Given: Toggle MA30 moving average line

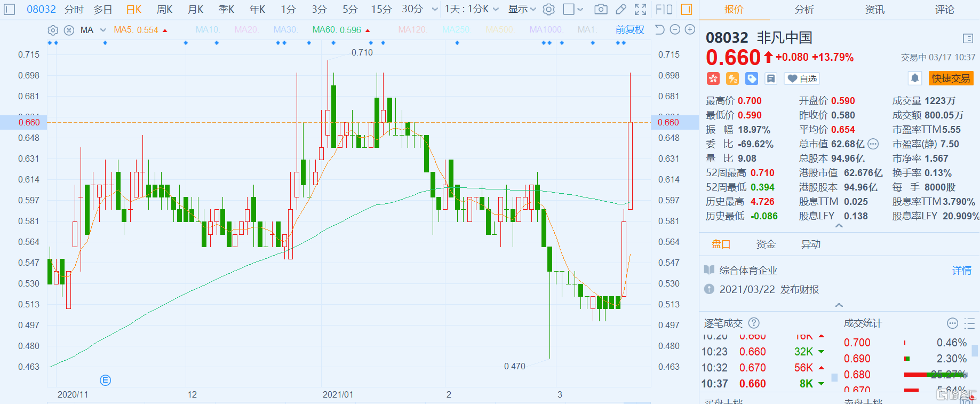Looking at the screenshot, I should coord(285,30).
